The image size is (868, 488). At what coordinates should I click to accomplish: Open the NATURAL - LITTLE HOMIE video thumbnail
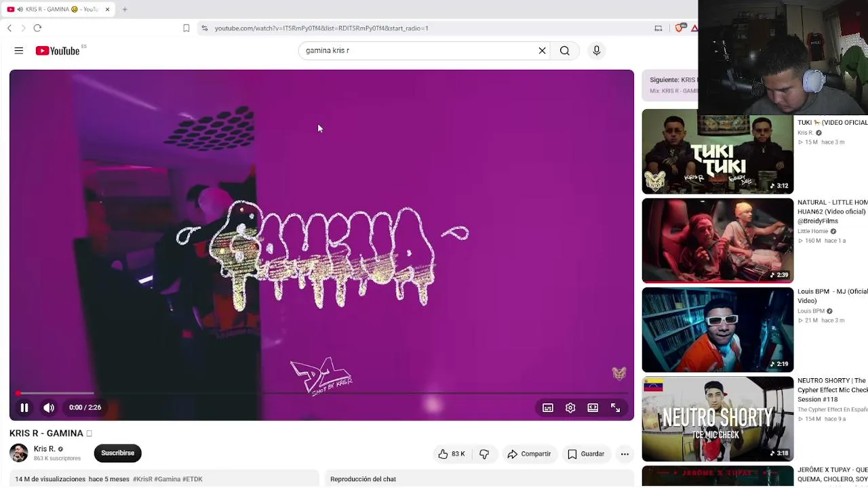(717, 241)
